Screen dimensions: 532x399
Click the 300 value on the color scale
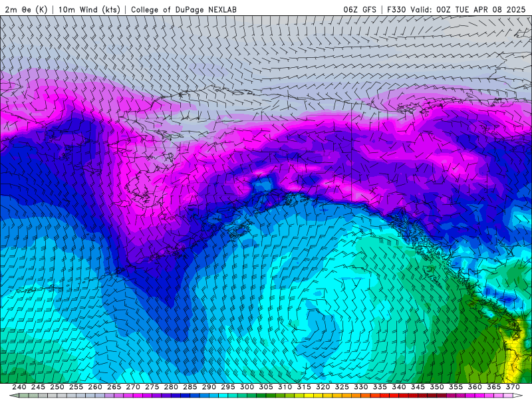(x=247, y=387)
